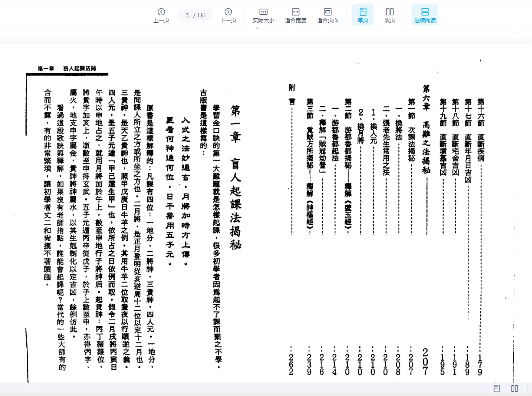This screenshot has height=396, width=532.
Task: Click contents entry 第一節 次課法揭秘
Action: coord(411,130)
